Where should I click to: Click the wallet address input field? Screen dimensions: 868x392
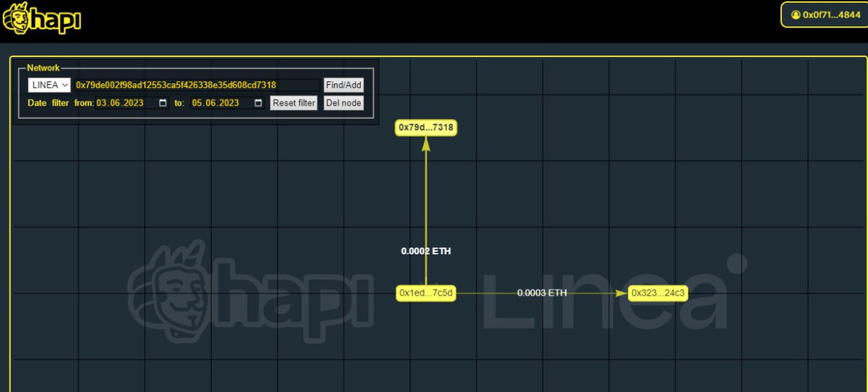[197, 85]
